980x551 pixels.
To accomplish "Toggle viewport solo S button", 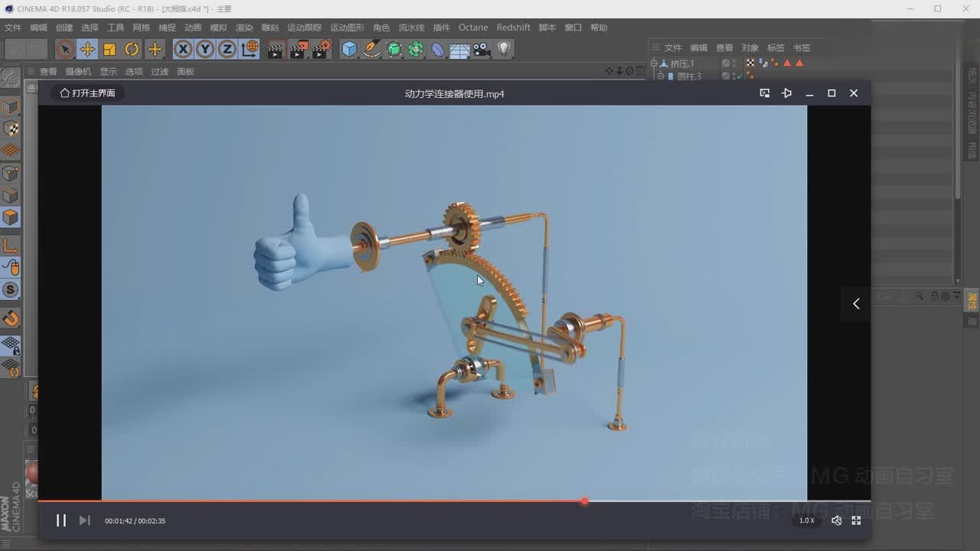I will coord(10,289).
